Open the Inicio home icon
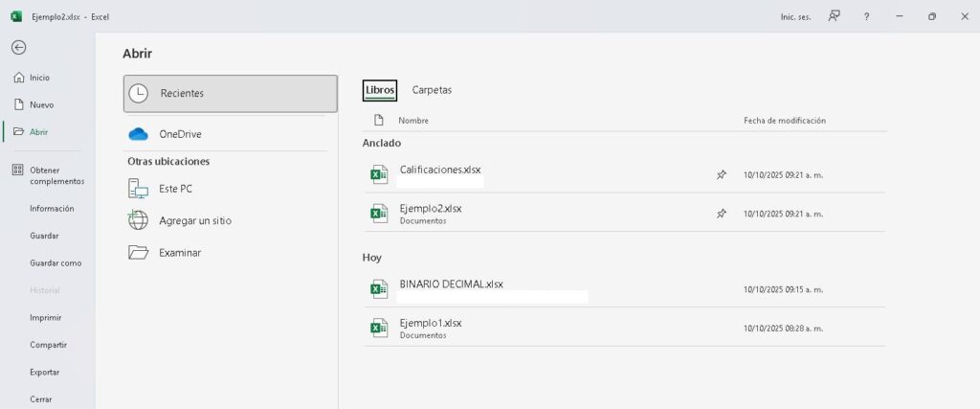 tap(19, 78)
